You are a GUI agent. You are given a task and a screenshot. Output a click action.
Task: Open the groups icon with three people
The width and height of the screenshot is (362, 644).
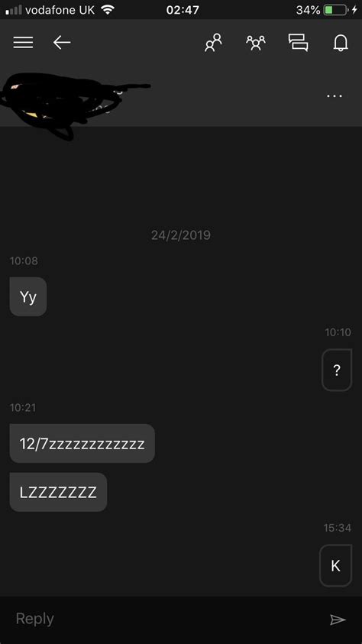pos(255,43)
